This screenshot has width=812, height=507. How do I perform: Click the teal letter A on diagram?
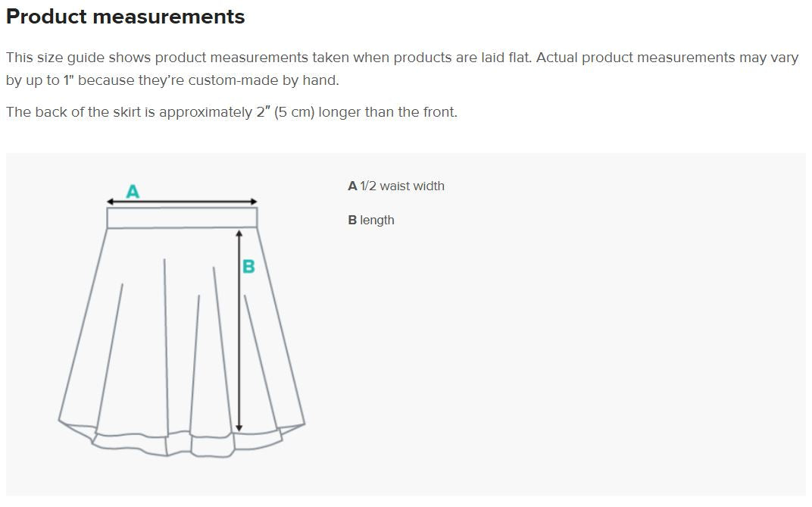(133, 191)
